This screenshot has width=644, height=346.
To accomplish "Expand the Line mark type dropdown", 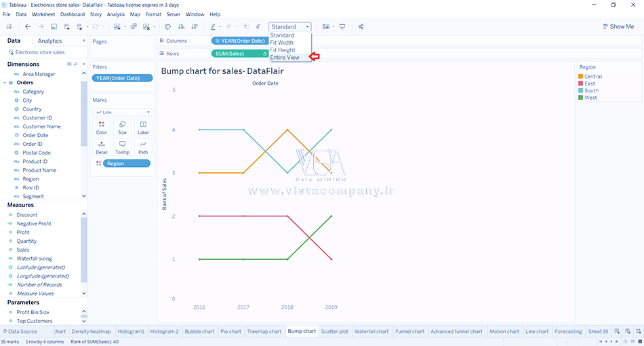I will (x=122, y=112).
